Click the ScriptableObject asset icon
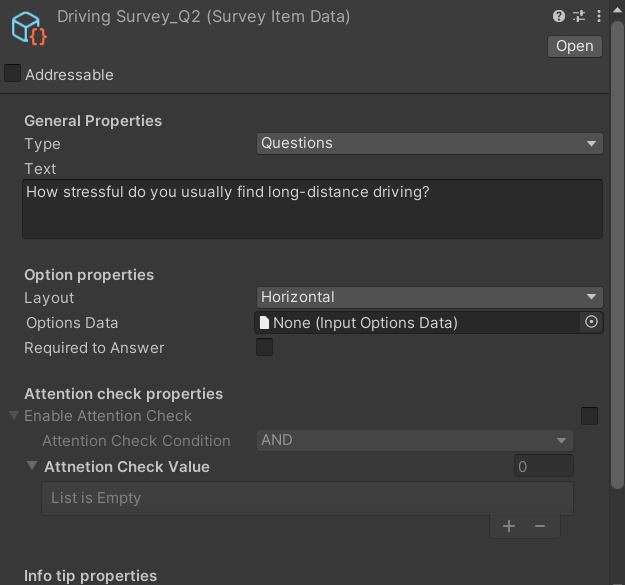Viewport: 625px width, 585px height. click(29, 28)
